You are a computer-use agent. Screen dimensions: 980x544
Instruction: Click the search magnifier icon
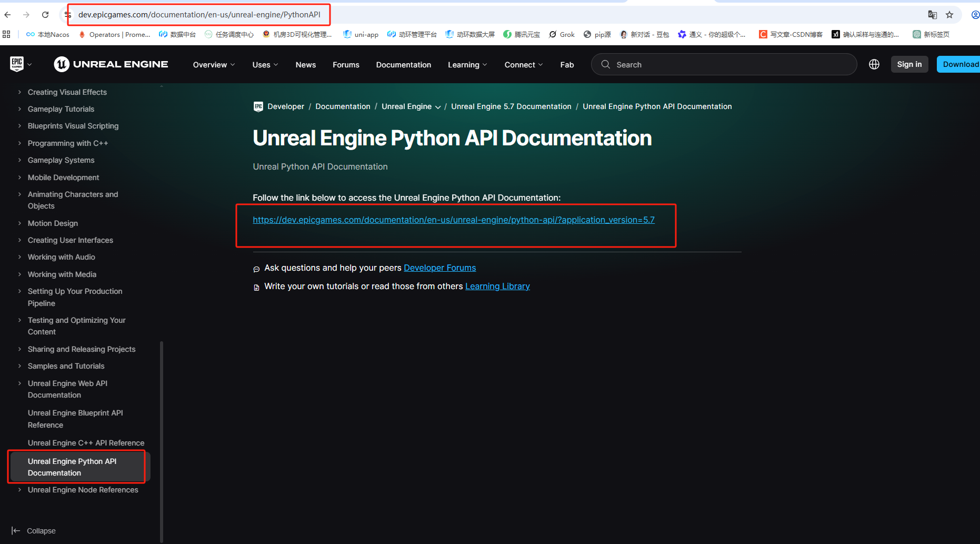point(606,64)
